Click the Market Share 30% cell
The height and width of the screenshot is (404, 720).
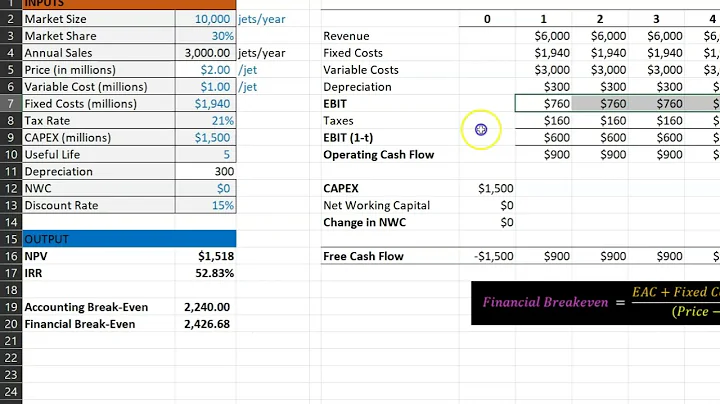click(x=206, y=36)
